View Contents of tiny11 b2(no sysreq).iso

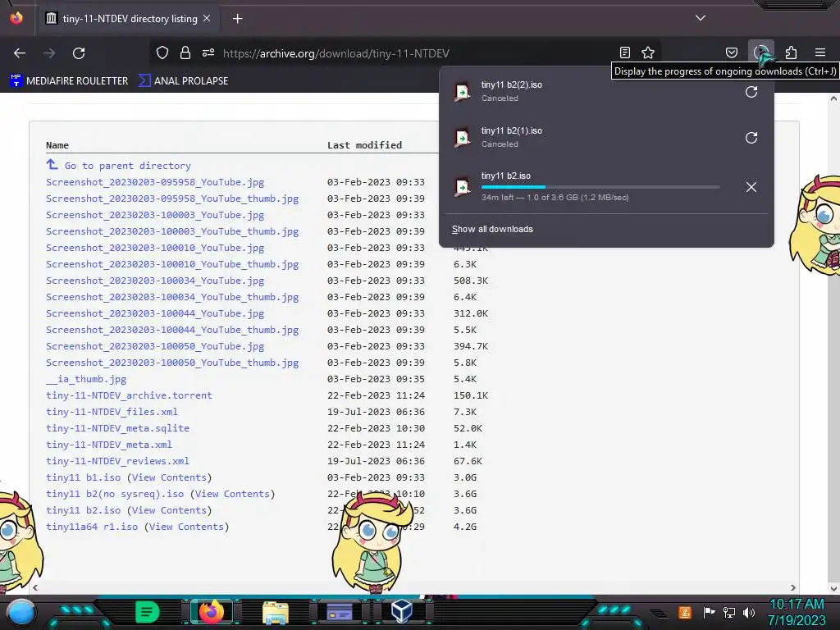coord(232,494)
